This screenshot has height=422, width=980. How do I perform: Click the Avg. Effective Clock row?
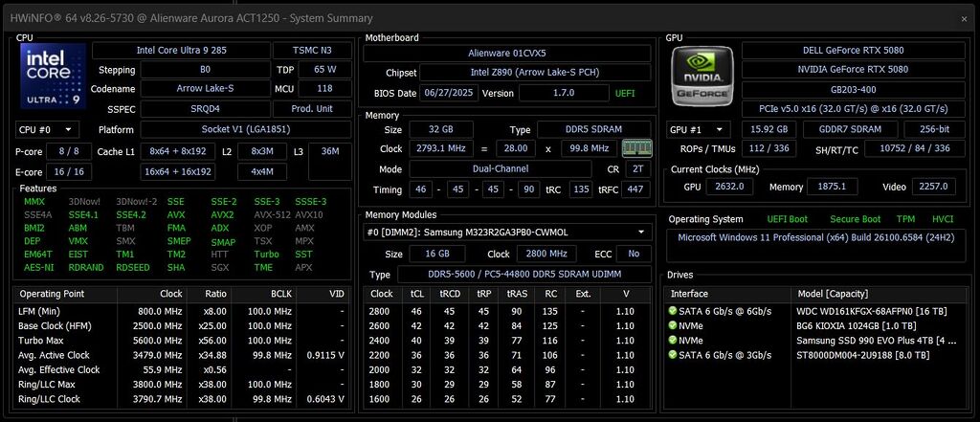[181, 369]
